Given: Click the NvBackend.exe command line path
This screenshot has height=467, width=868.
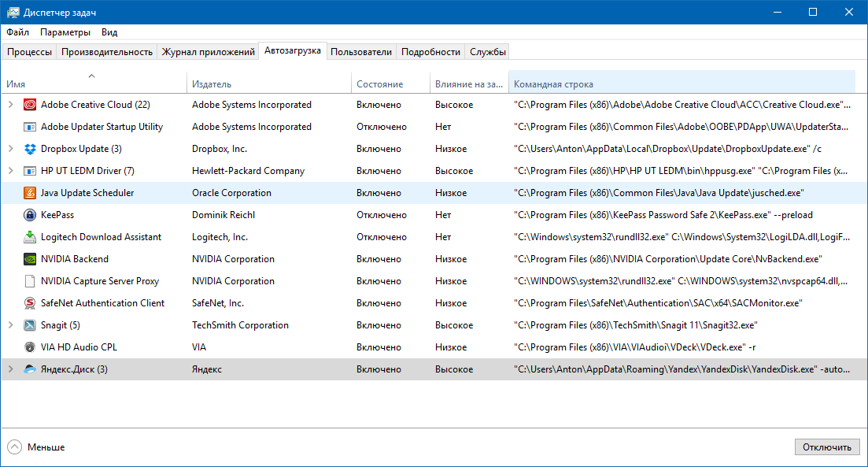Looking at the screenshot, I should point(668,259).
